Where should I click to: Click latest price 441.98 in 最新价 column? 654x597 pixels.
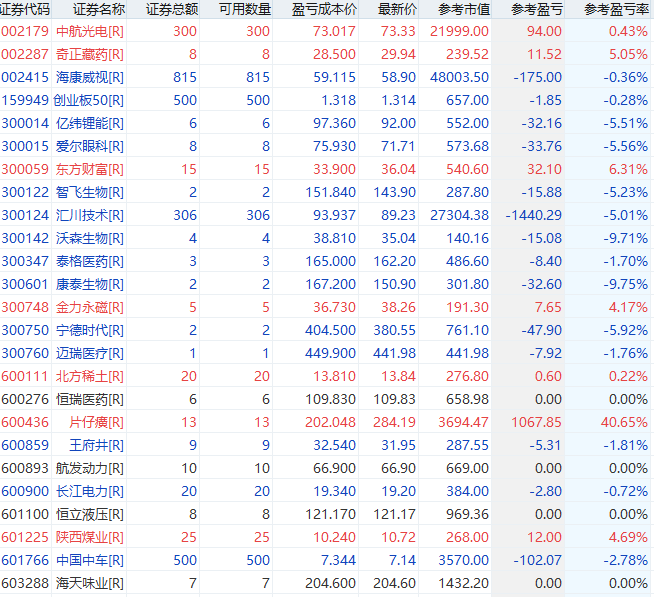click(x=394, y=353)
